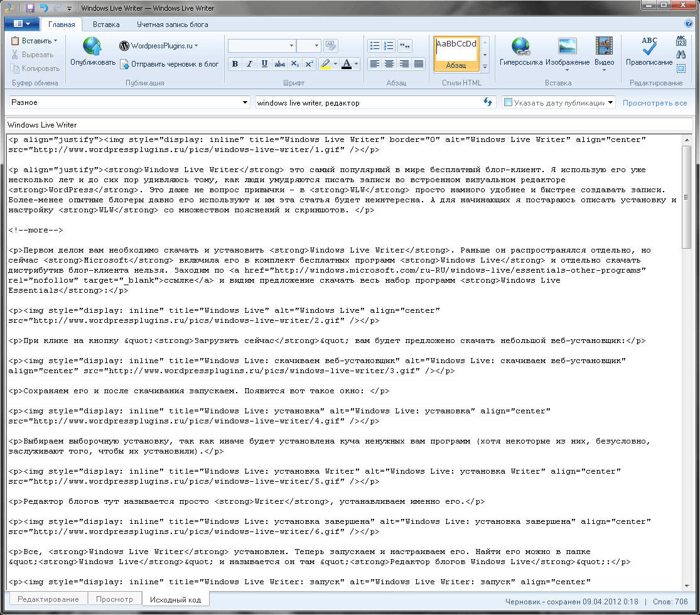Viewport: 700px width, 615px height.
Task: Click the Вставить paste button
Action: pyautogui.click(x=35, y=41)
